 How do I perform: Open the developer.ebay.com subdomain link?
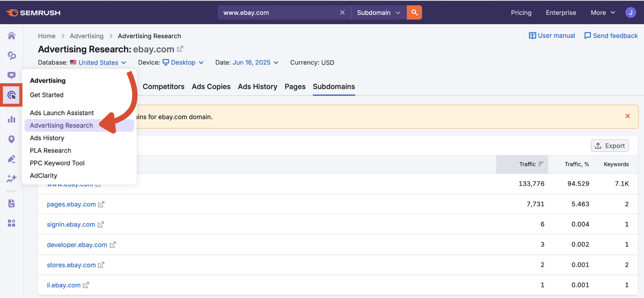(x=77, y=245)
